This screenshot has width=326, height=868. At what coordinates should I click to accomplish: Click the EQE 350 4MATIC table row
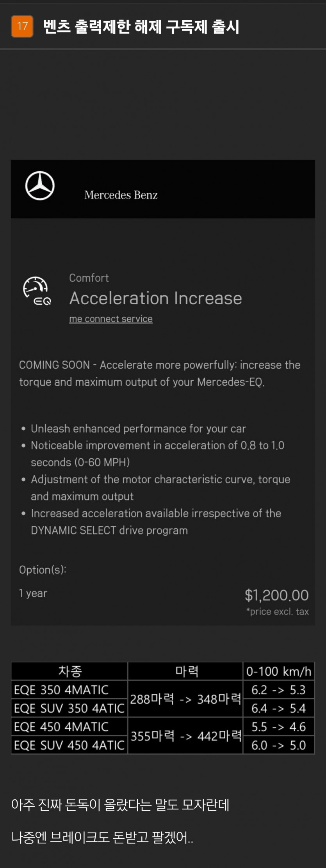61,690
